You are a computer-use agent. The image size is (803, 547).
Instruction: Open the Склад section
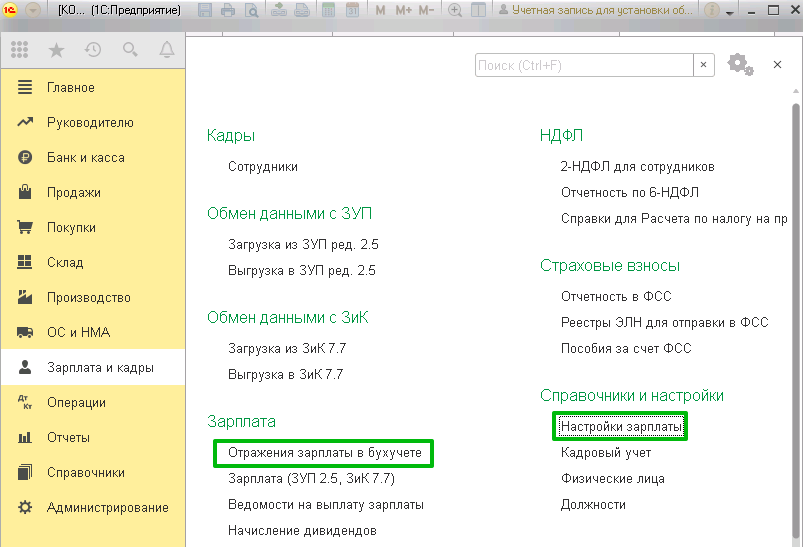pyautogui.click(x=93, y=262)
